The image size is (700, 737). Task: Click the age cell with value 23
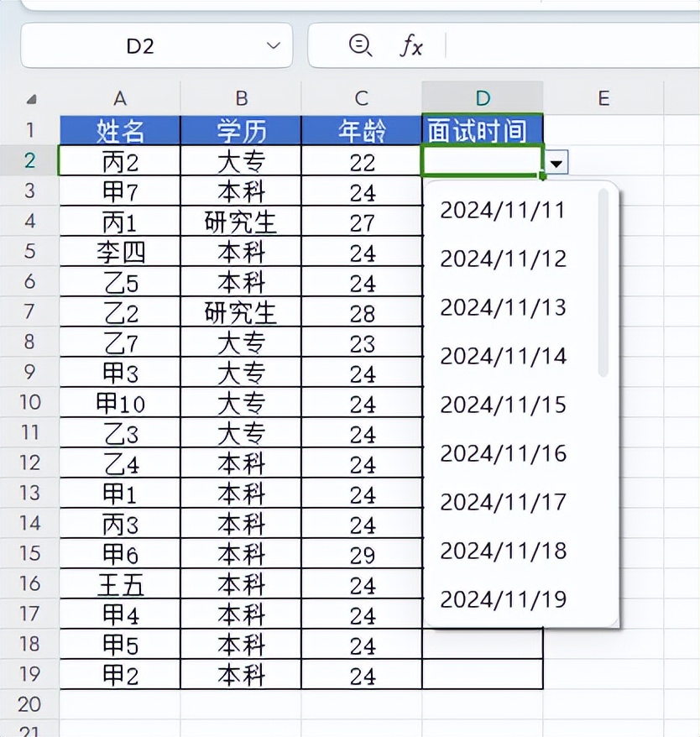coord(362,342)
